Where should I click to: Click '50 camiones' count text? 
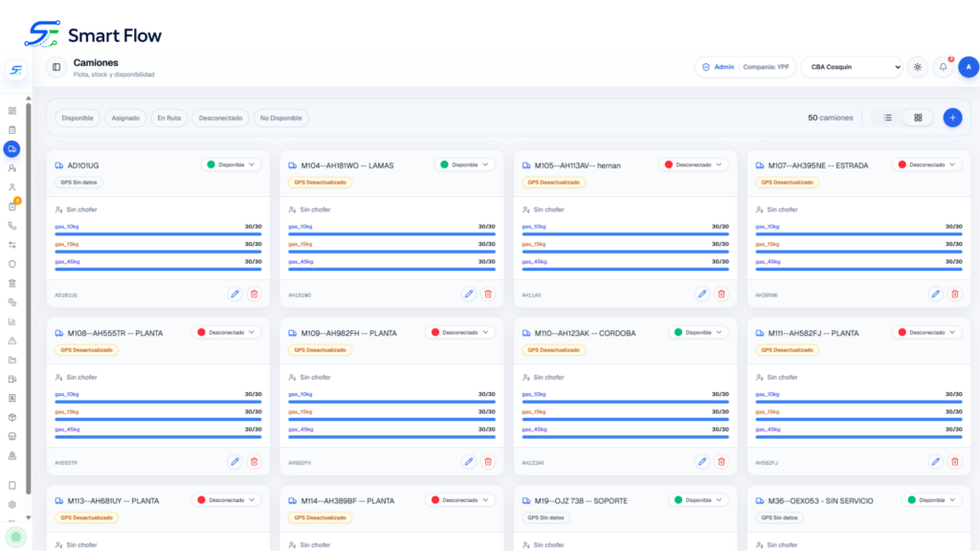click(x=830, y=118)
